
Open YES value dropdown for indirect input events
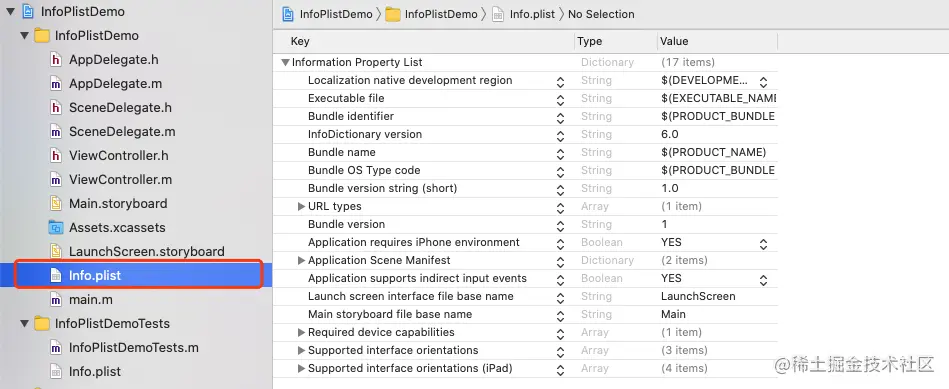763,279
